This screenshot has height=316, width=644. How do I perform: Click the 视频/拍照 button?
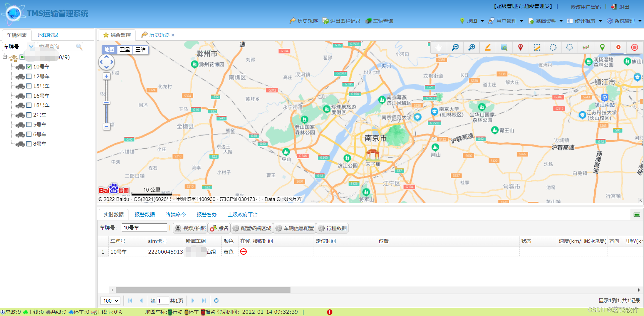190,228
